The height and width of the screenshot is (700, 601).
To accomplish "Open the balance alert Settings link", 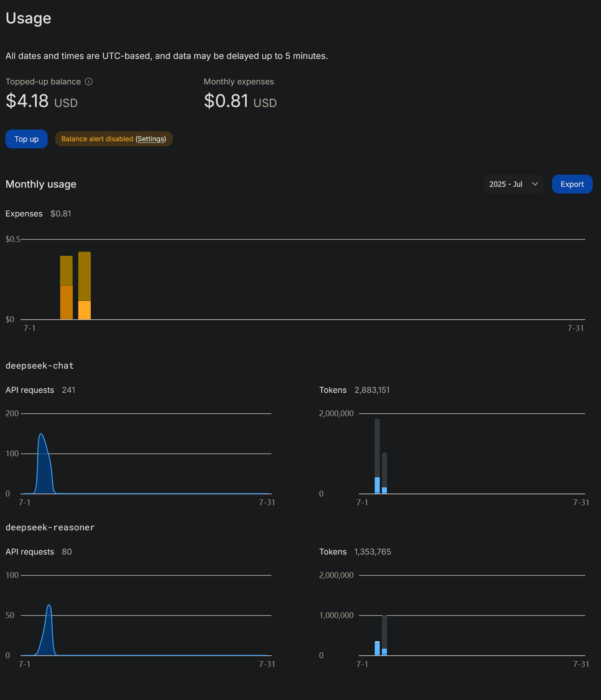I will [x=151, y=139].
